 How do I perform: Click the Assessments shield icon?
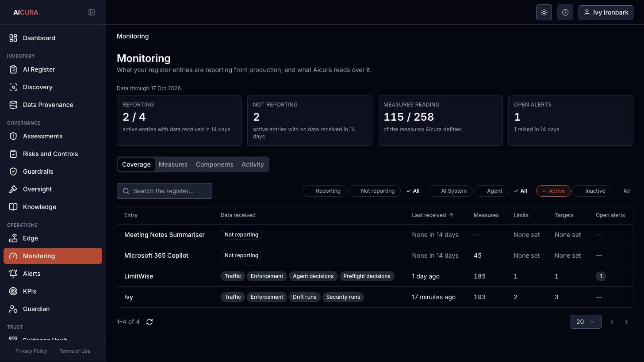(x=13, y=136)
